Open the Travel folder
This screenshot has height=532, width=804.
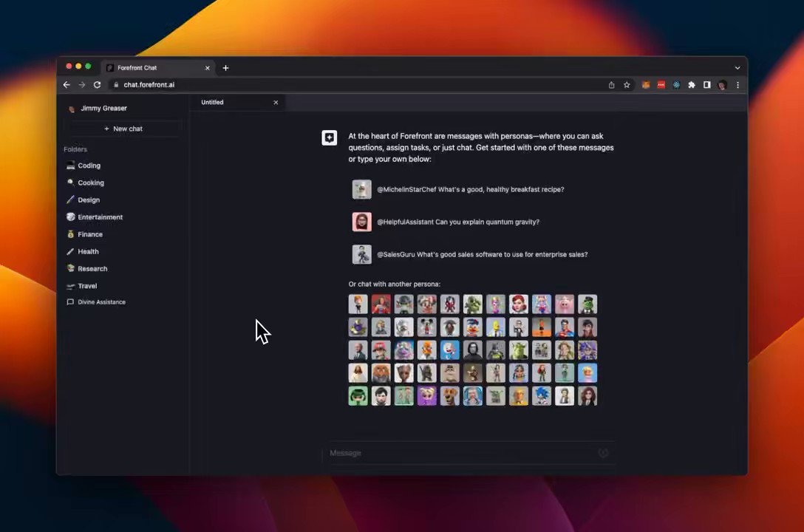click(x=81, y=286)
